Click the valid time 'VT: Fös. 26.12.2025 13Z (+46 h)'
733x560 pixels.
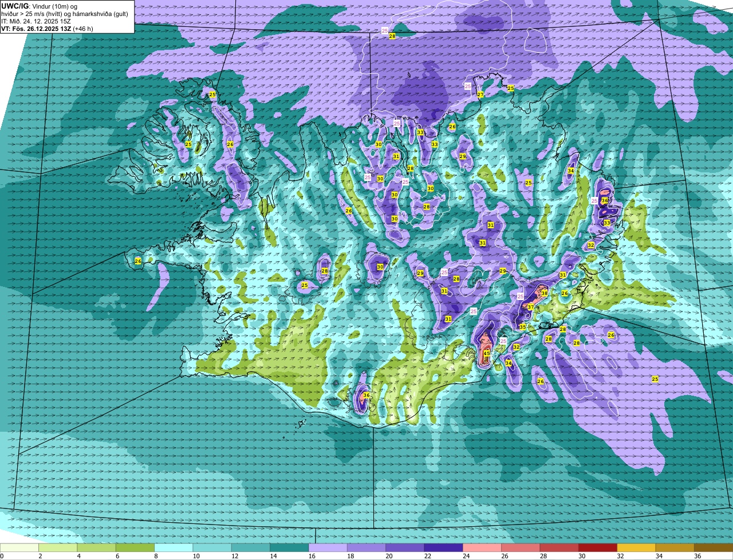[x=47, y=28]
